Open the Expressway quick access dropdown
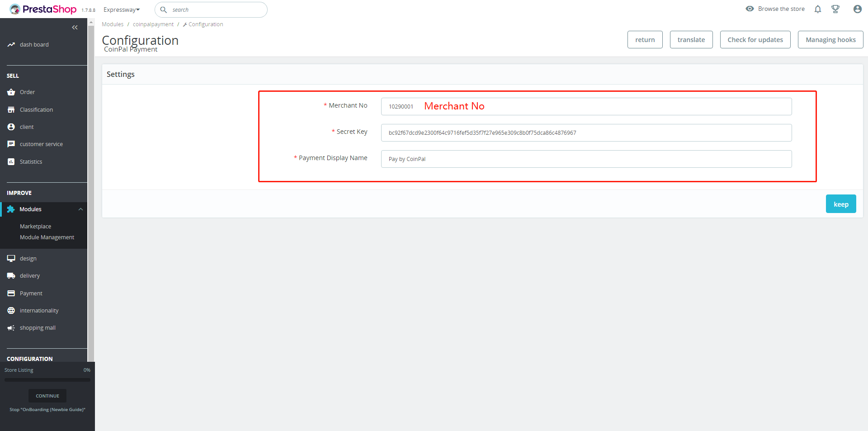This screenshot has height=431, width=868. point(122,9)
